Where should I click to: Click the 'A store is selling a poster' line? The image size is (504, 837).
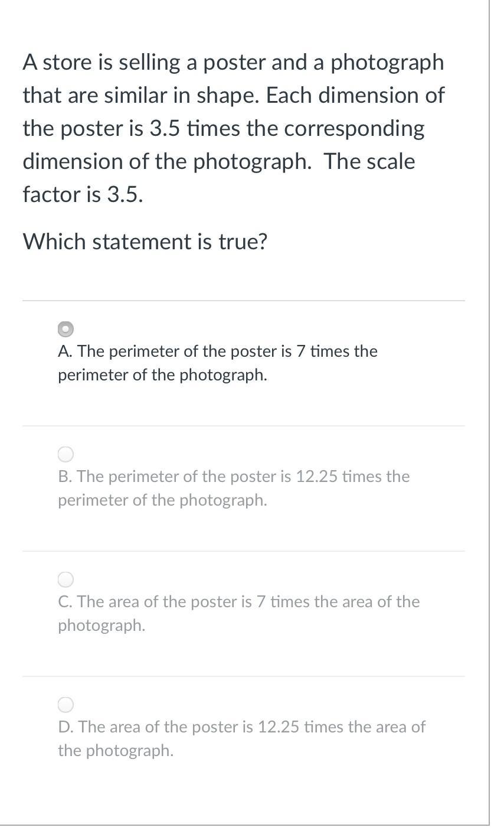tap(233, 63)
